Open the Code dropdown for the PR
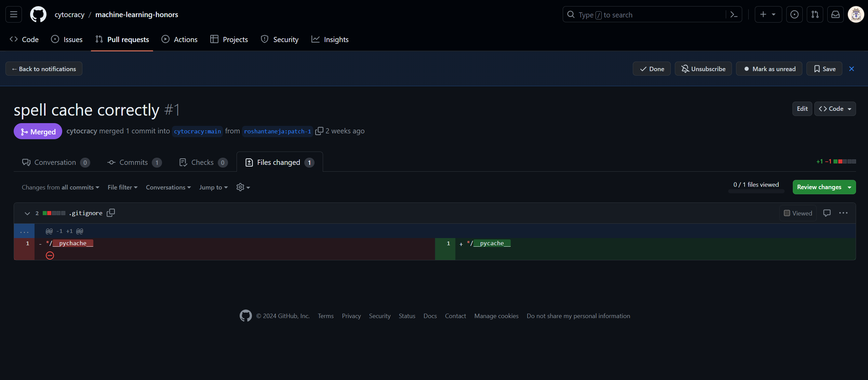 point(835,109)
